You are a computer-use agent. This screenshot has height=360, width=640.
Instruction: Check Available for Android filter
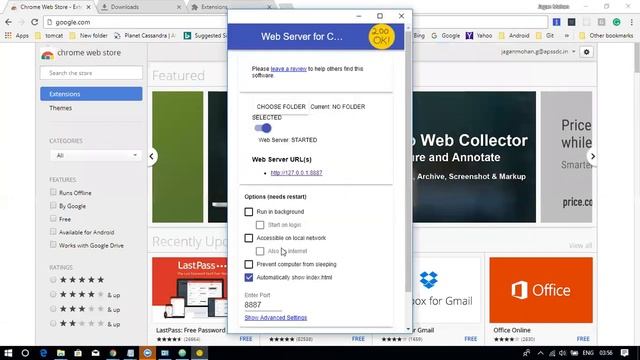click(x=53, y=232)
